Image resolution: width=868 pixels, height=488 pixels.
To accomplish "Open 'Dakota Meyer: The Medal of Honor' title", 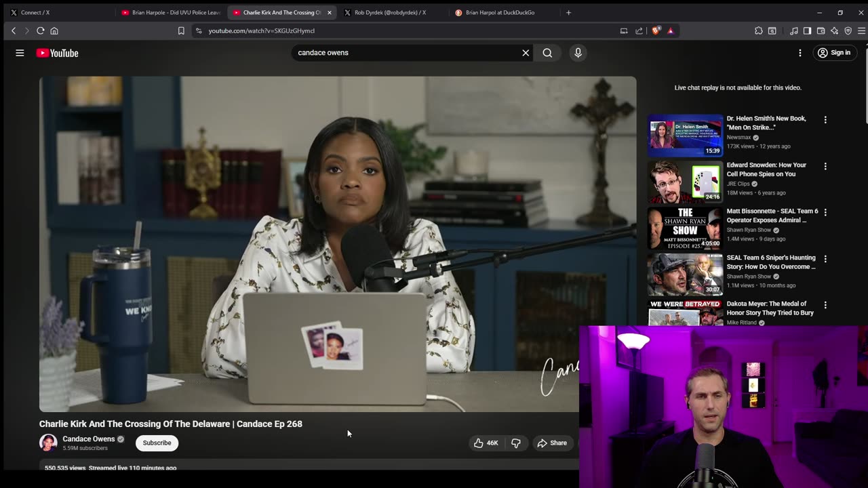I will (770, 308).
